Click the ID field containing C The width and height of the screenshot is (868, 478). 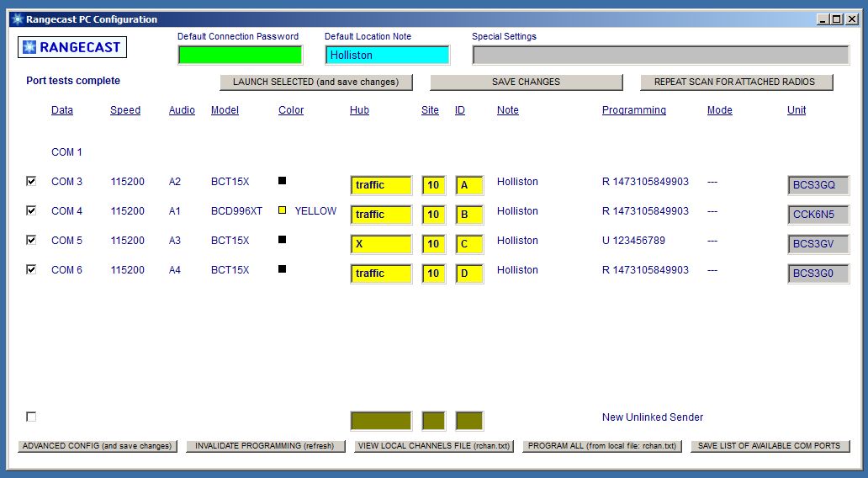tap(469, 244)
